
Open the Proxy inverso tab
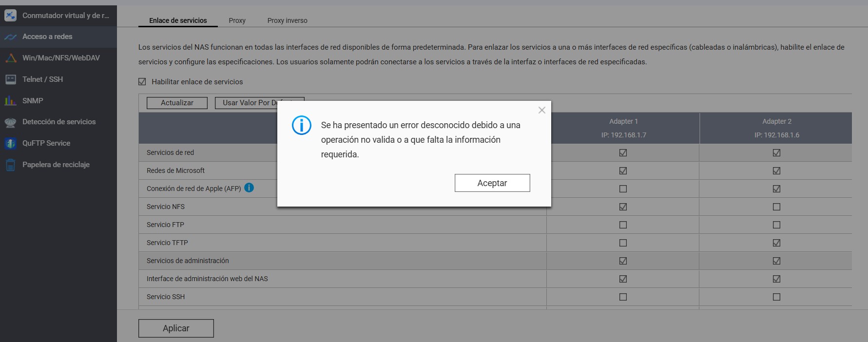click(287, 20)
